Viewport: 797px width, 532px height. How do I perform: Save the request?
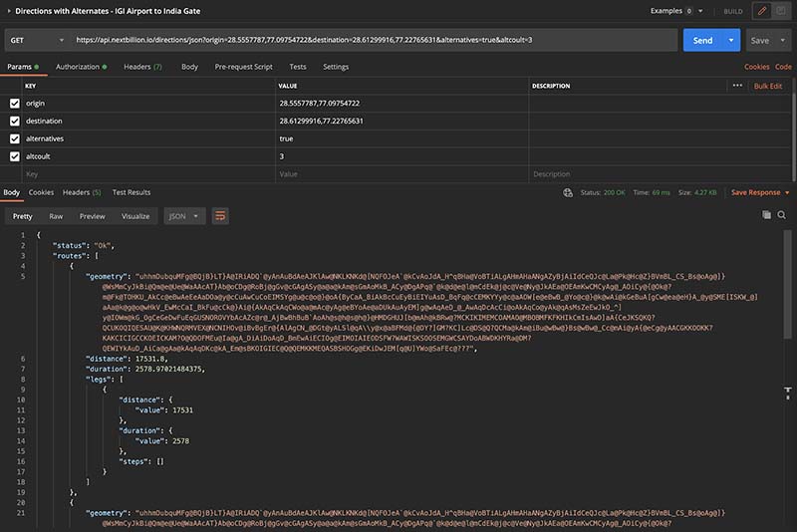760,41
